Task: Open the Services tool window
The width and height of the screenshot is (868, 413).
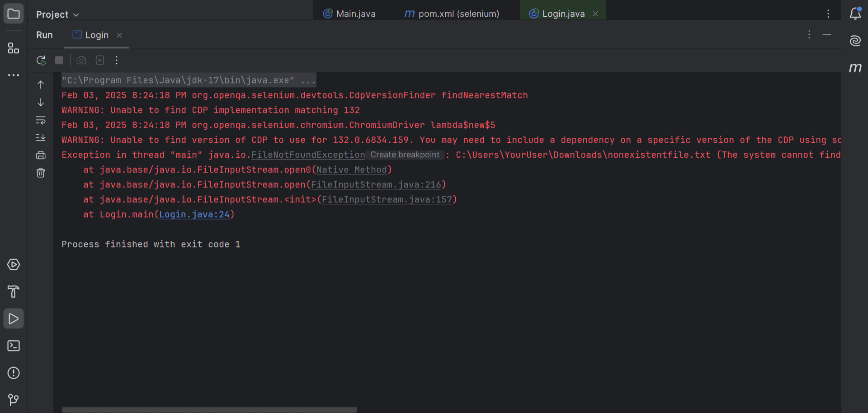Action: [14, 265]
